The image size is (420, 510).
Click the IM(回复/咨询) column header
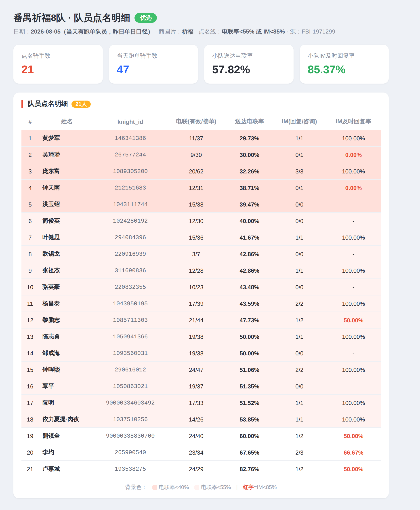click(x=299, y=122)
